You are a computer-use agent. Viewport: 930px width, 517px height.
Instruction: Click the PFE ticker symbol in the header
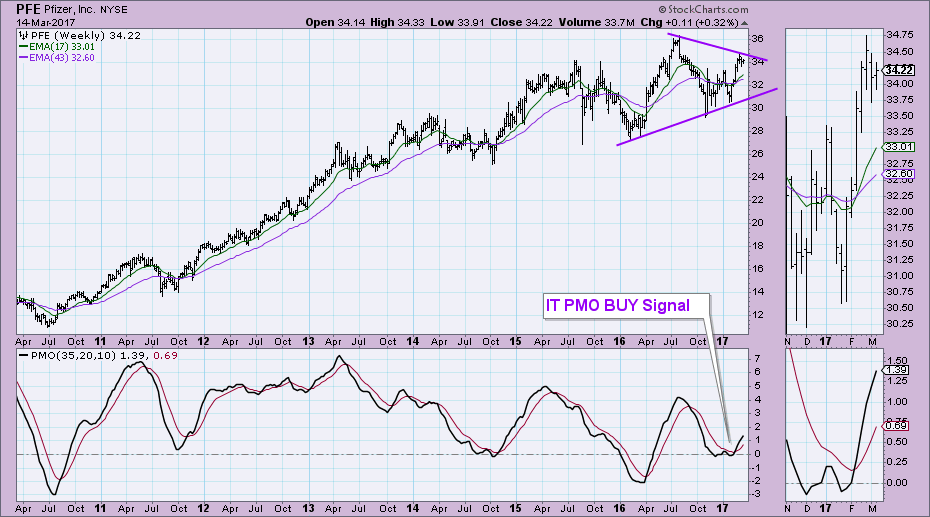point(28,9)
